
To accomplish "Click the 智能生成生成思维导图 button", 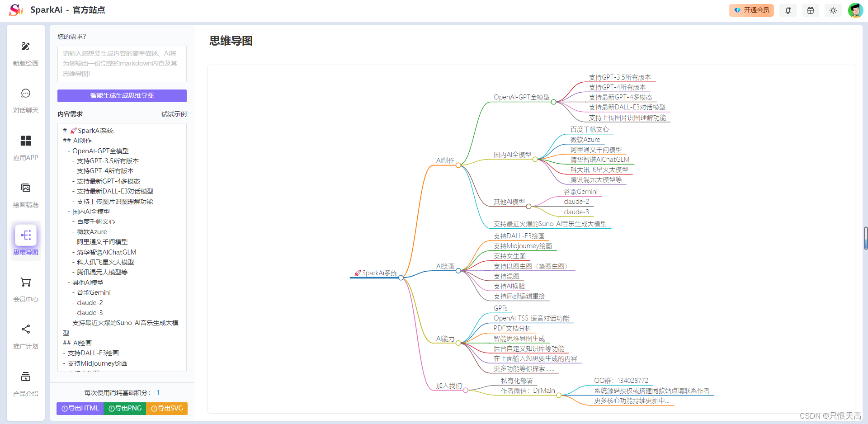I will tap(122, 96).
